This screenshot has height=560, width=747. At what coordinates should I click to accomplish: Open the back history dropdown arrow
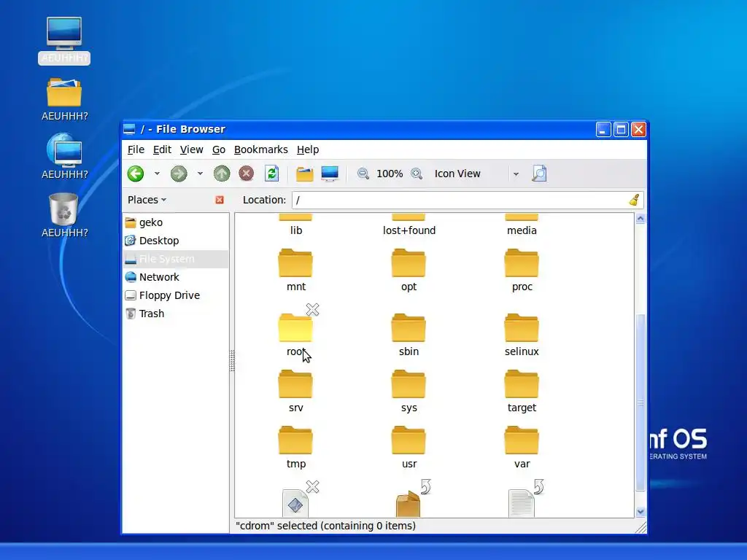pyautogui.click(x=157, y=174)
